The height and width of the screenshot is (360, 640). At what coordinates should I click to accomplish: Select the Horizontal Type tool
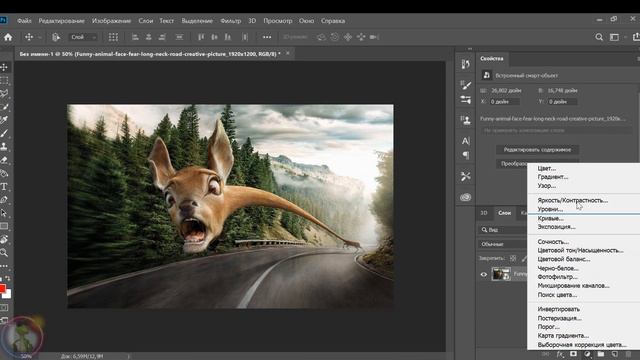pyautogui.click(x=4, y=187)
